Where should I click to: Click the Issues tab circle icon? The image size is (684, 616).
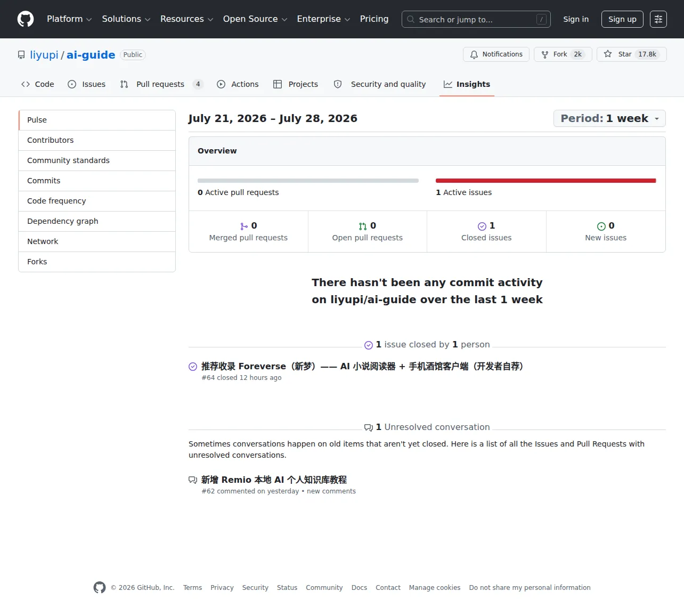coord(72,84)
